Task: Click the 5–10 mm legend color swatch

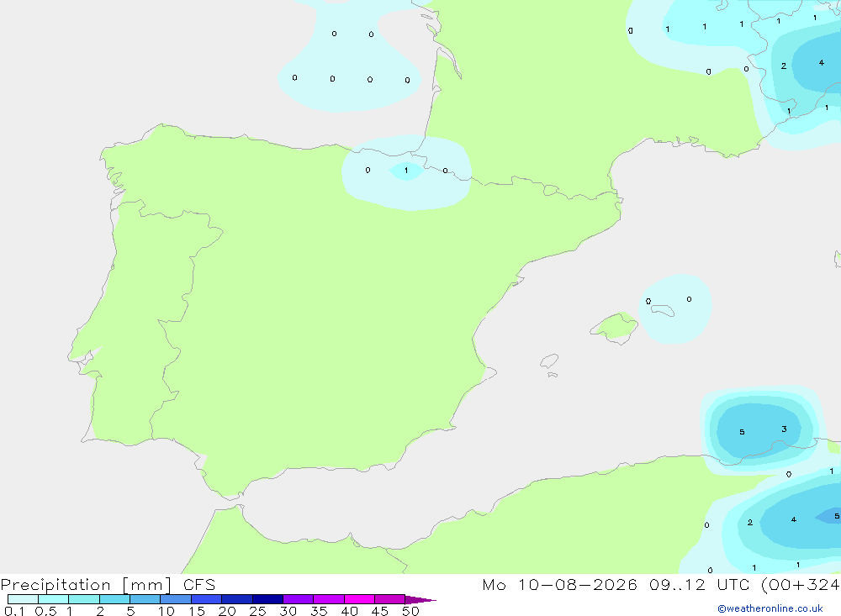Action: tap(145, 599)
